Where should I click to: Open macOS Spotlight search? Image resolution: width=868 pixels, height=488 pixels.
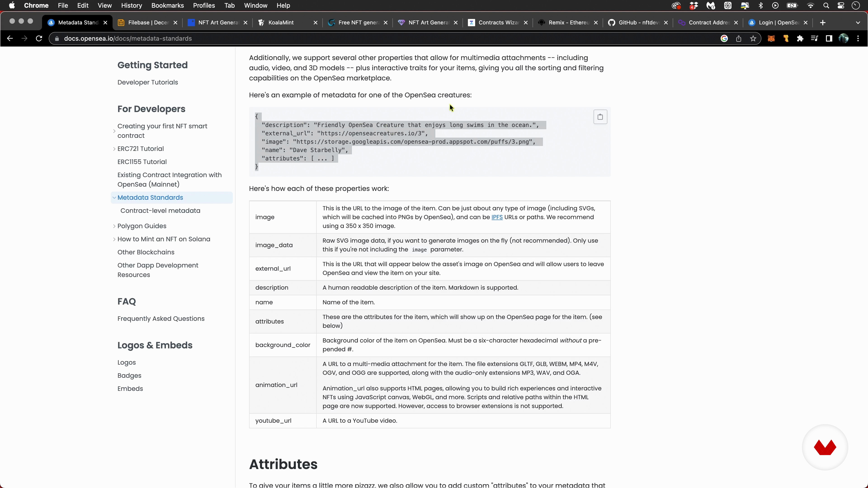[x=826, y=5]
